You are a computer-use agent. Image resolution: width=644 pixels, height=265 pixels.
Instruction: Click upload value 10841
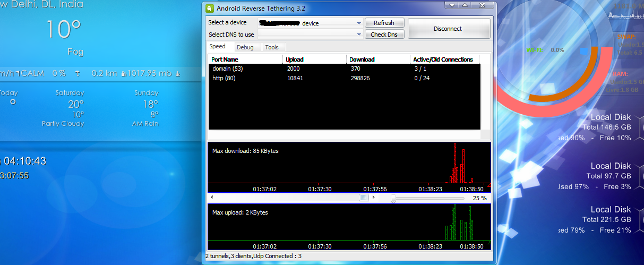coord(295,79)
